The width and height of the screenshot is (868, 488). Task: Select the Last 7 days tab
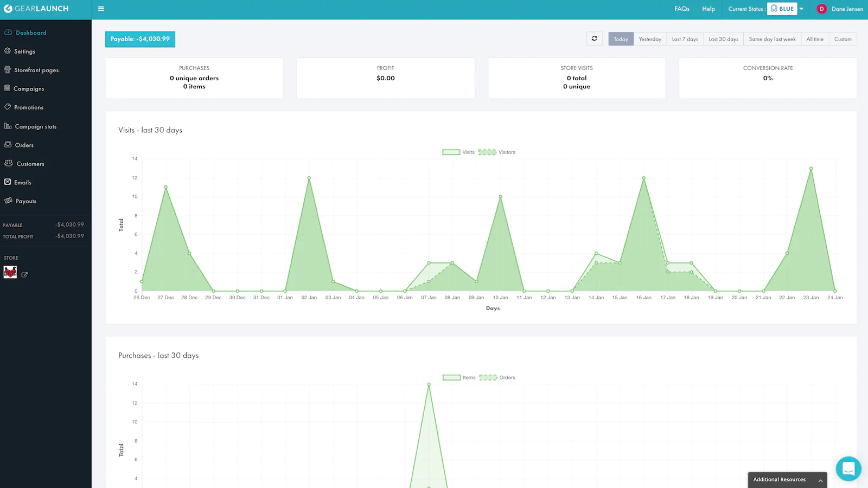coord(685,39)
